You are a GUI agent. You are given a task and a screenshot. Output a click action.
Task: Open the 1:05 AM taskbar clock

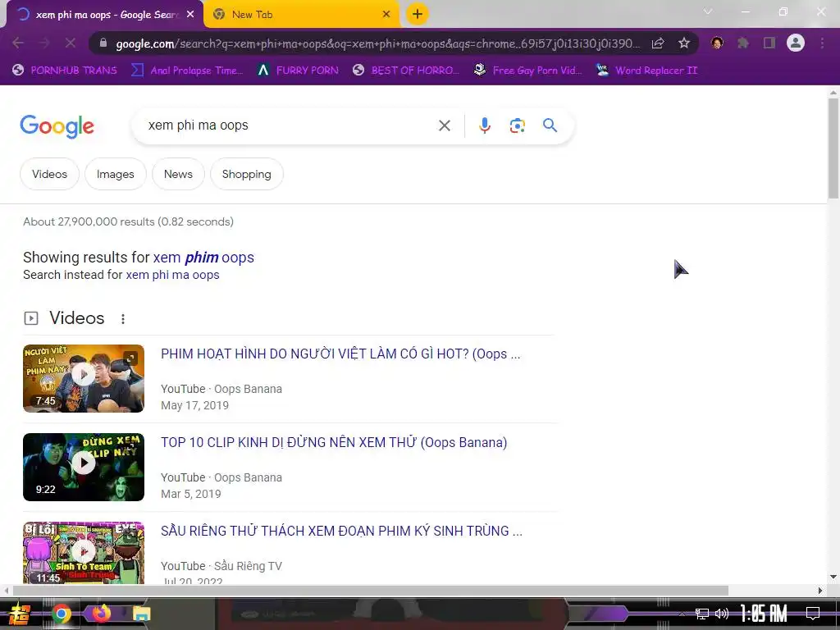(764, 614)
